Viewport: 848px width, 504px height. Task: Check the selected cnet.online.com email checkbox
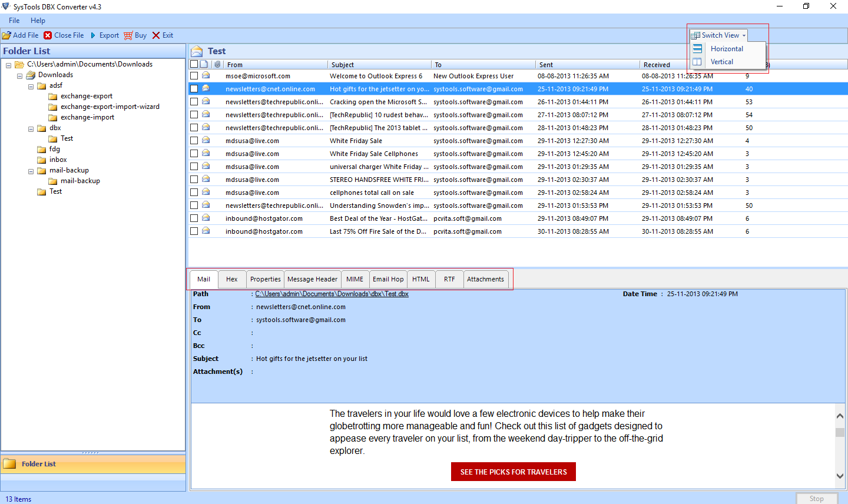click(x=194, y=89)
